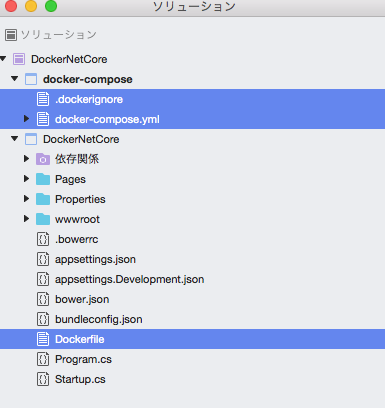Viewport: 385px width, 408px height.
Task: Click the Properties folder icon
Action: tap(43, 199)
